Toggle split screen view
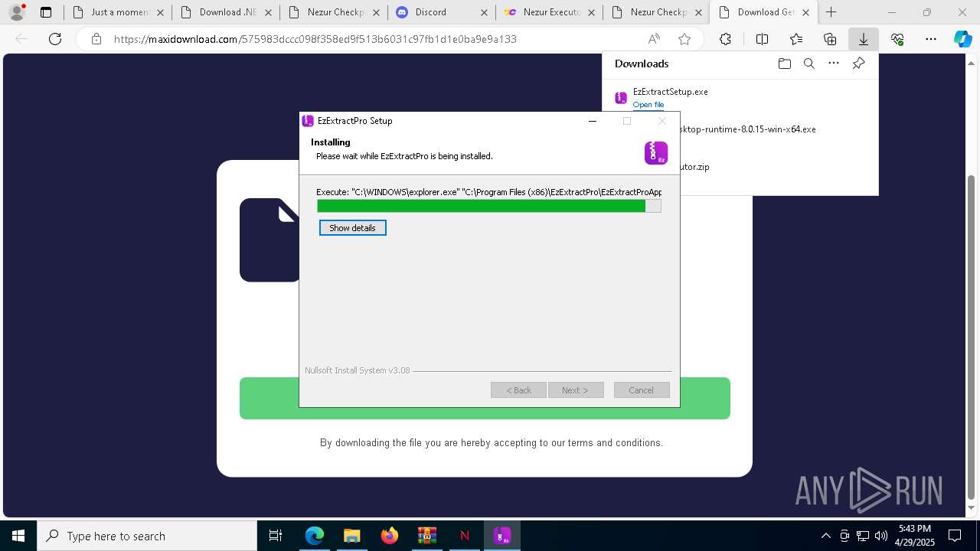980x551 pixels. pyautogui.click(x=762, y=39)
